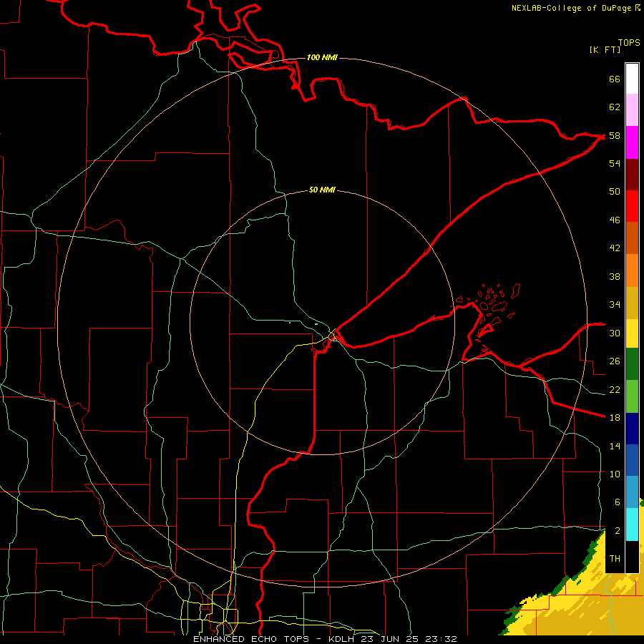Pick the dark red legend swatch
The width and height of the screenshot is (644, 644).
pos(632,175)
